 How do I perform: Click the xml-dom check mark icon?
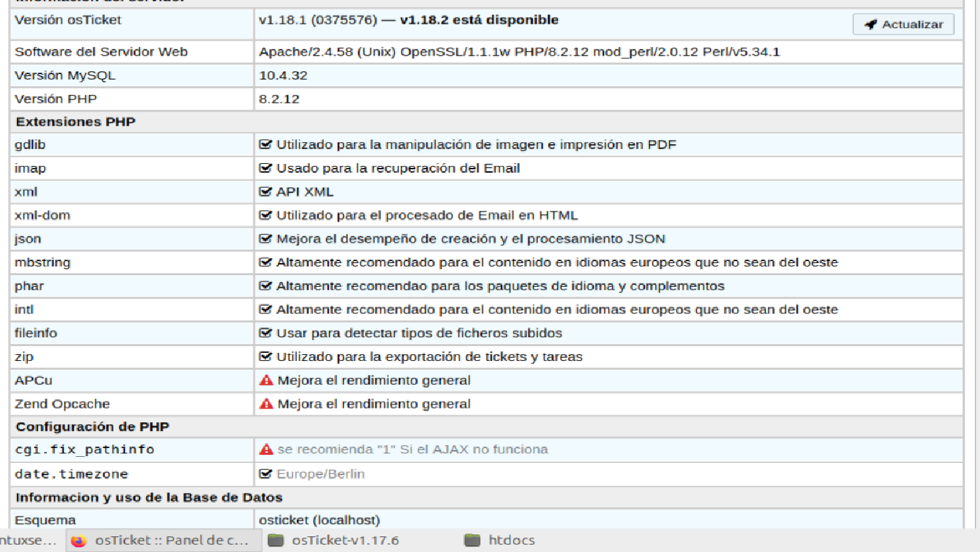pyautogui.click(x=266, y=215)
